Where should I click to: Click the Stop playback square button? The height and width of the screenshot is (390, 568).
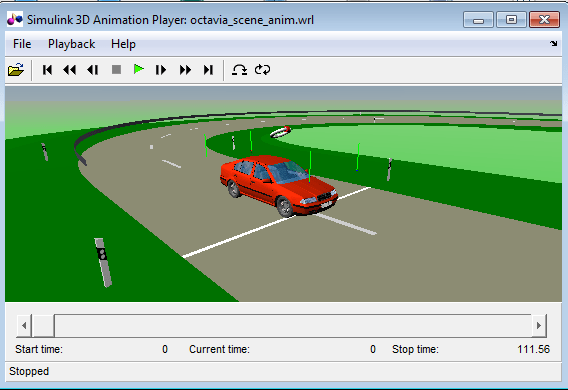pyautogui.click(x=116, y=69)
